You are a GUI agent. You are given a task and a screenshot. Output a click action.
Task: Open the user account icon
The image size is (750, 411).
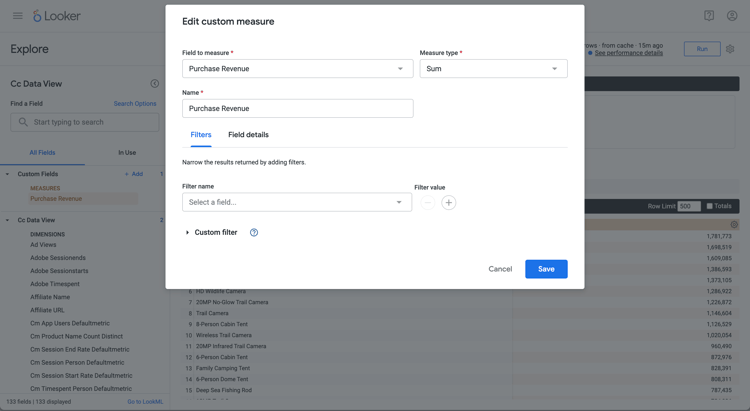tap(732, 16)
